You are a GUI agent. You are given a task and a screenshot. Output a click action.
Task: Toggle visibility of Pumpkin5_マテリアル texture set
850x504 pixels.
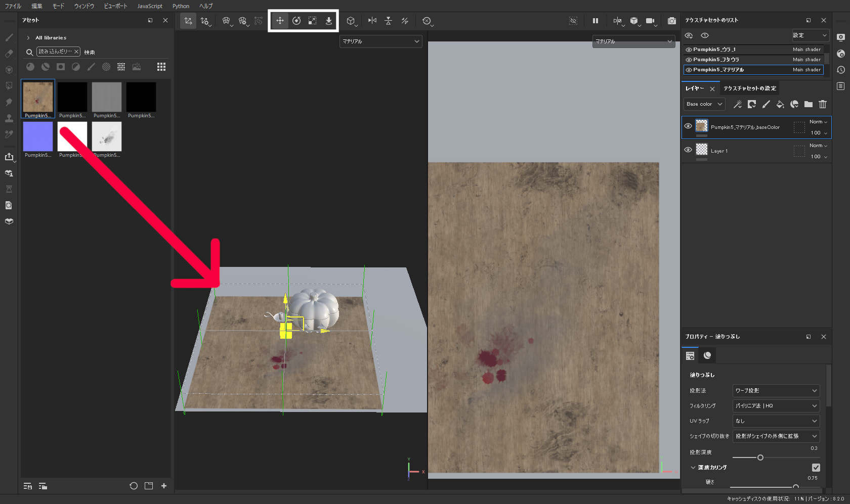689,70
